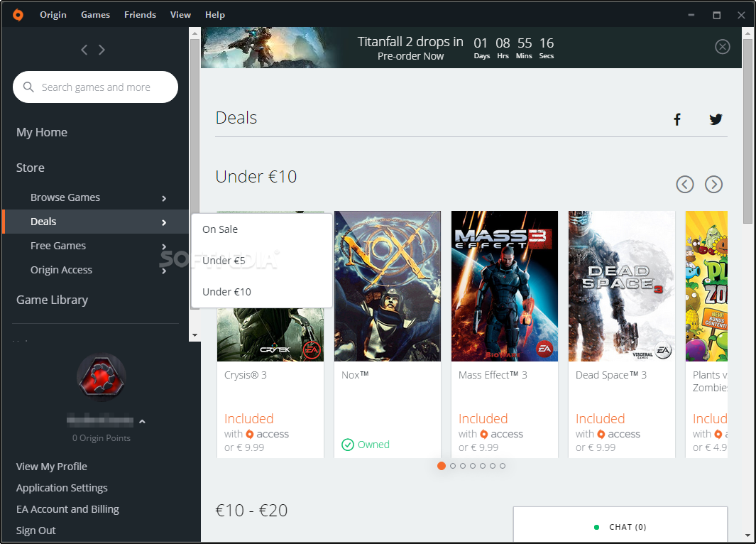
Task: Open Game Library
Action: point(52,300)
